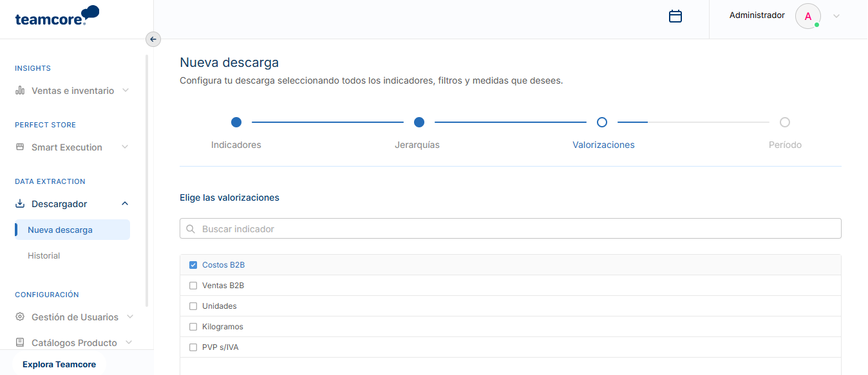Select the Valorizaciones step circle

[602, 122]
